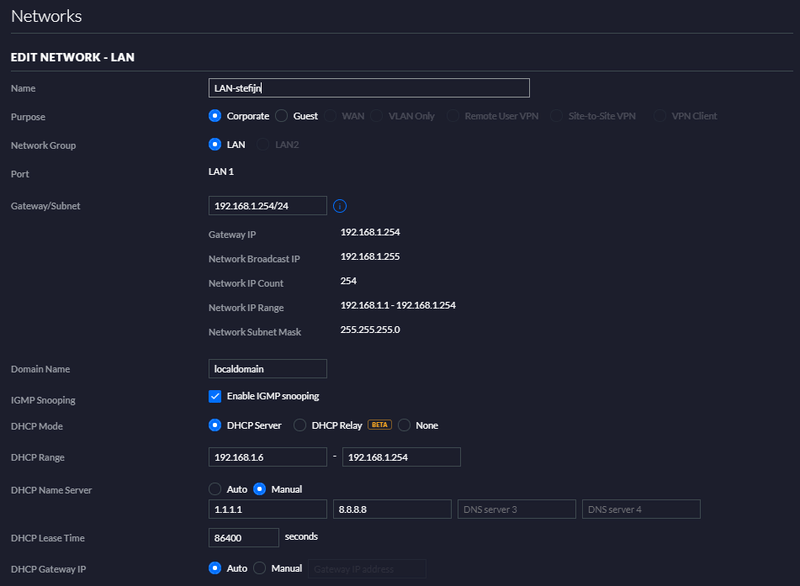Viewport: 800px width, 586px height.
Task: Edit the DHCP Lease Time field
Action: pos(243,538)
